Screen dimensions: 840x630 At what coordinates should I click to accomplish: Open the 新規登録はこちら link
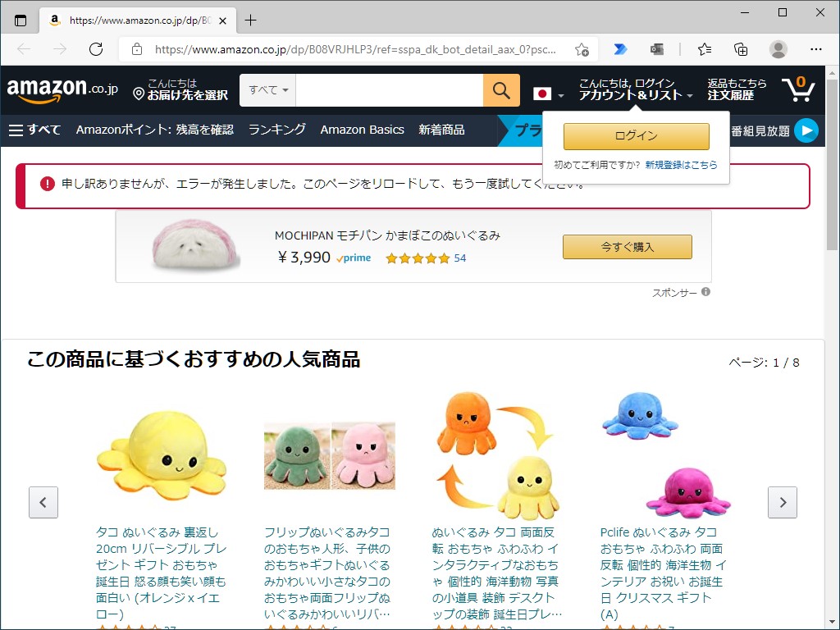pos(682,165)
